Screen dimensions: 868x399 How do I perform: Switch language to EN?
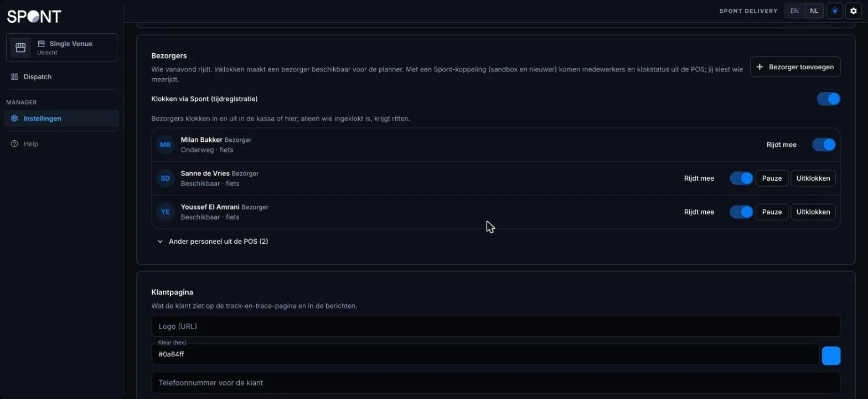coord(794,11)
